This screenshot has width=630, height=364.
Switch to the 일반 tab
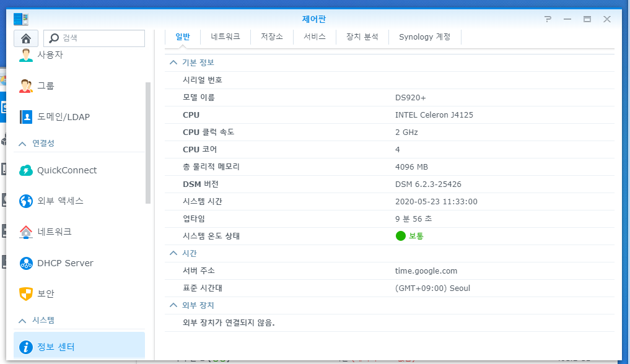pos(182,37)
